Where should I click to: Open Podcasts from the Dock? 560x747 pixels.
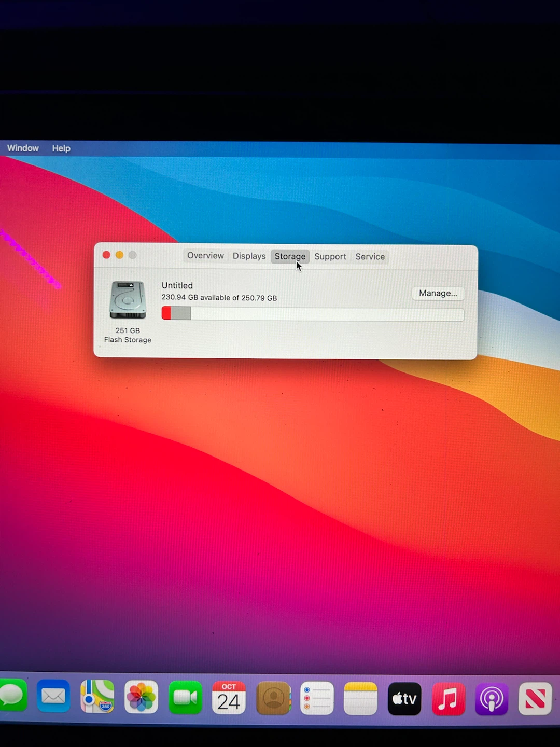[492, 699]
